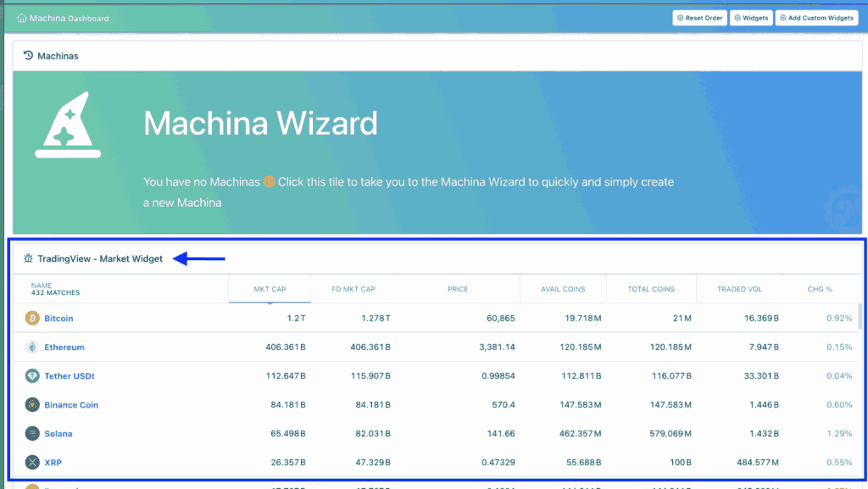
Task: Click XRP traded volume 484.577 M
Action: pyautogui.click(x=758, y=462)
